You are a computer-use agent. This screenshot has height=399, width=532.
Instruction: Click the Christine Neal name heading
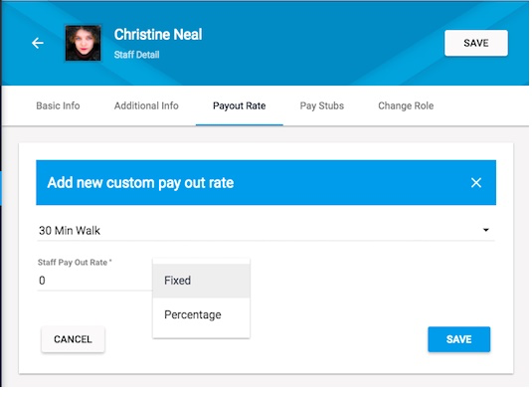158,35
